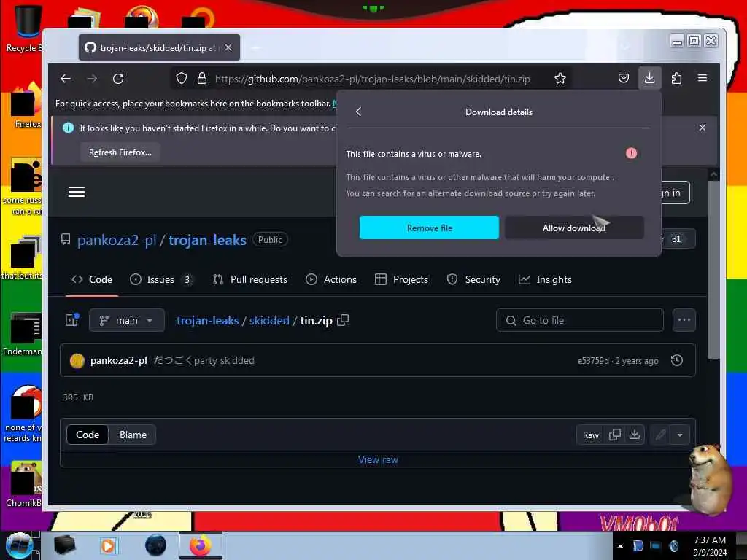
Task: Click the Downloads toolbar icon
Action: (x=650, y=77)
